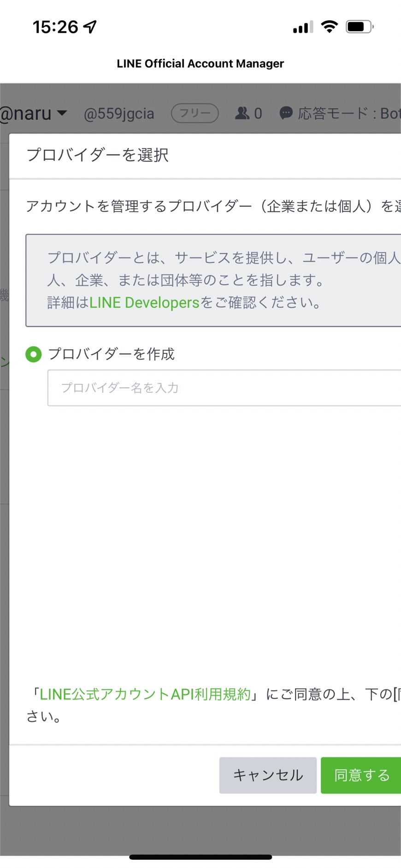Tap the cellular signal strength icon
This screenshot has height=868, width=401.
pyautogui.click(x=303, y=27)
